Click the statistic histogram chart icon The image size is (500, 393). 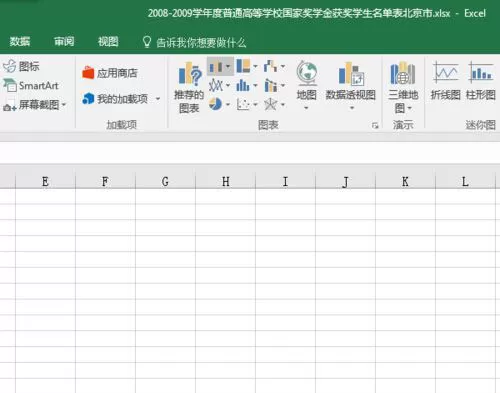click(243, 86)
